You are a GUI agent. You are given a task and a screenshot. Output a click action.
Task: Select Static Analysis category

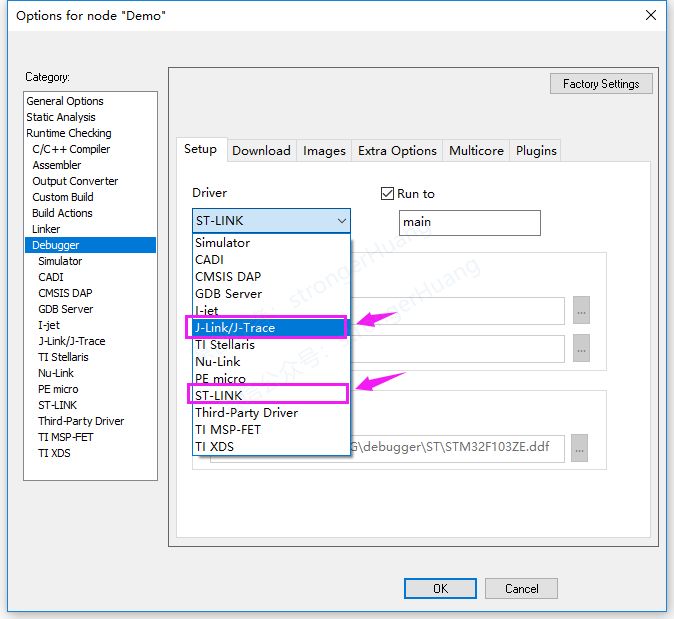tap(90, 117)
